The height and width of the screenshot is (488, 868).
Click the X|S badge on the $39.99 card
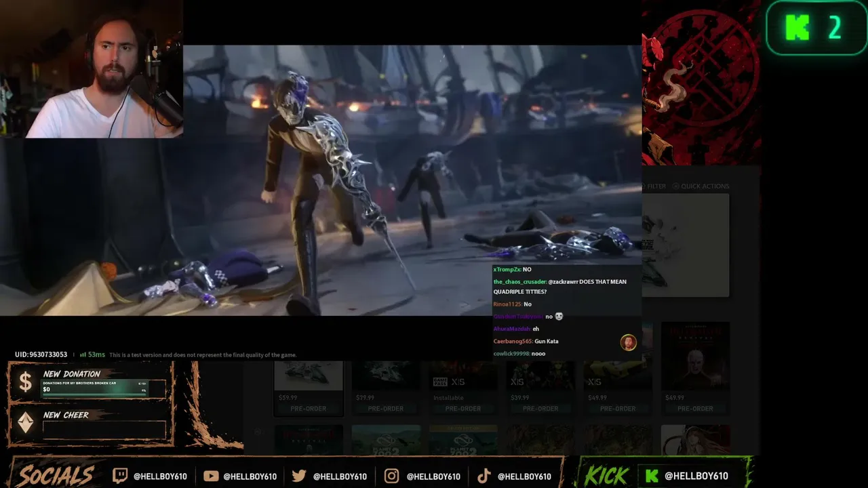[x=517, y=382]
